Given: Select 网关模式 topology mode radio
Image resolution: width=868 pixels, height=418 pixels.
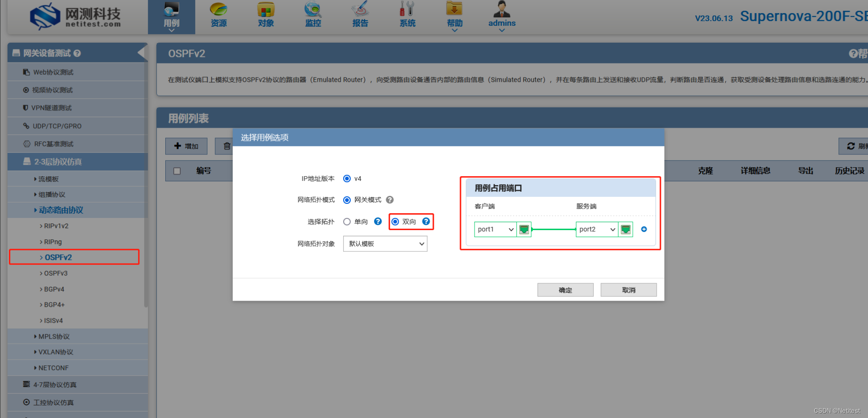Looking at the screenshot, I should coord(347,200).
